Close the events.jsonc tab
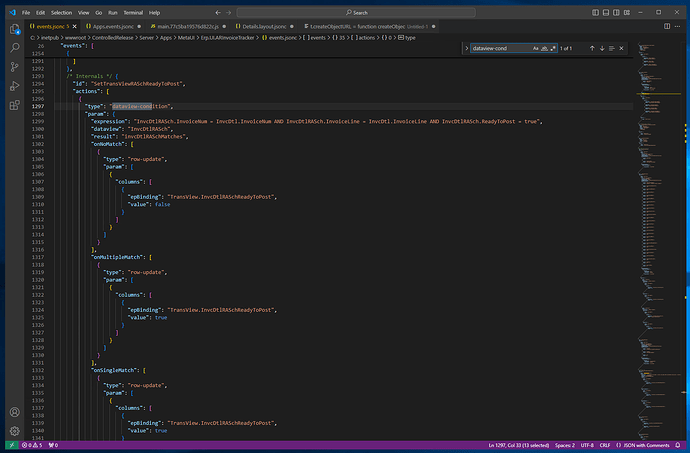Viewport: 690px width, 453px height. (x=75, y=26)
